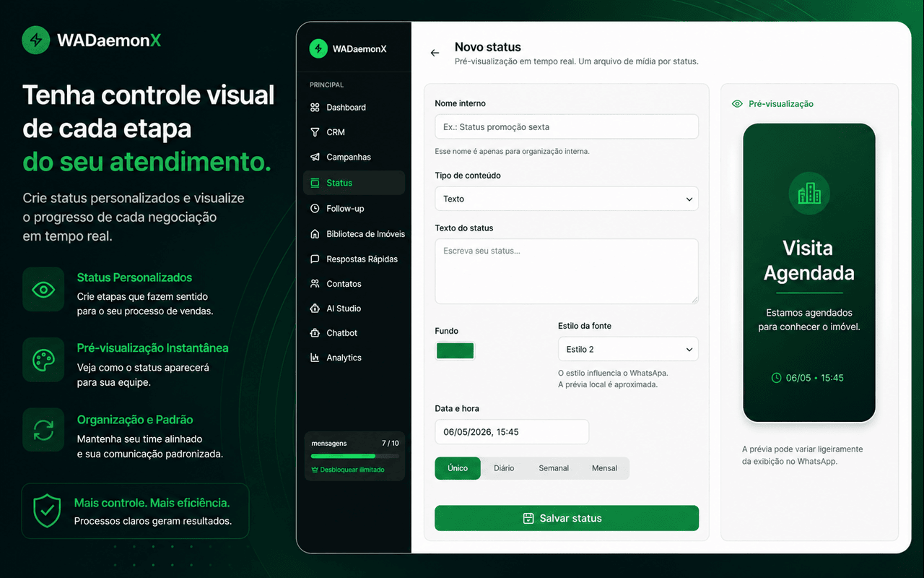924x578 pixels.
Task: Click the large WADaemonX logo icon top-left banner
Action: [x=36, y=40]
